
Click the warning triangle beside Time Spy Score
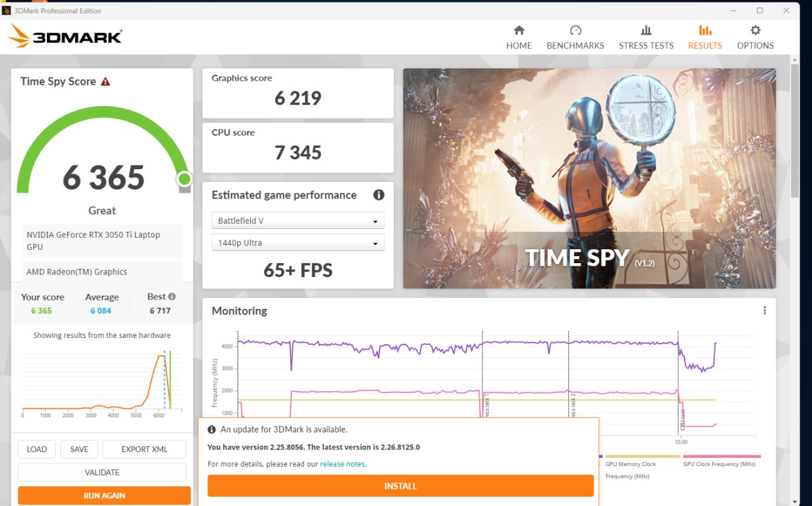point(105,81)
